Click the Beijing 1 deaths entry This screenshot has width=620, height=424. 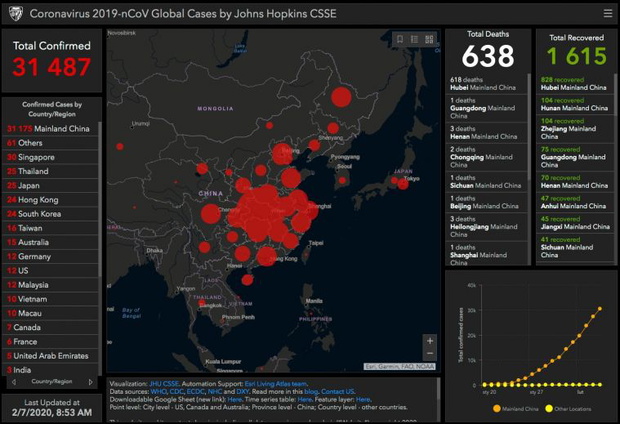486,202
